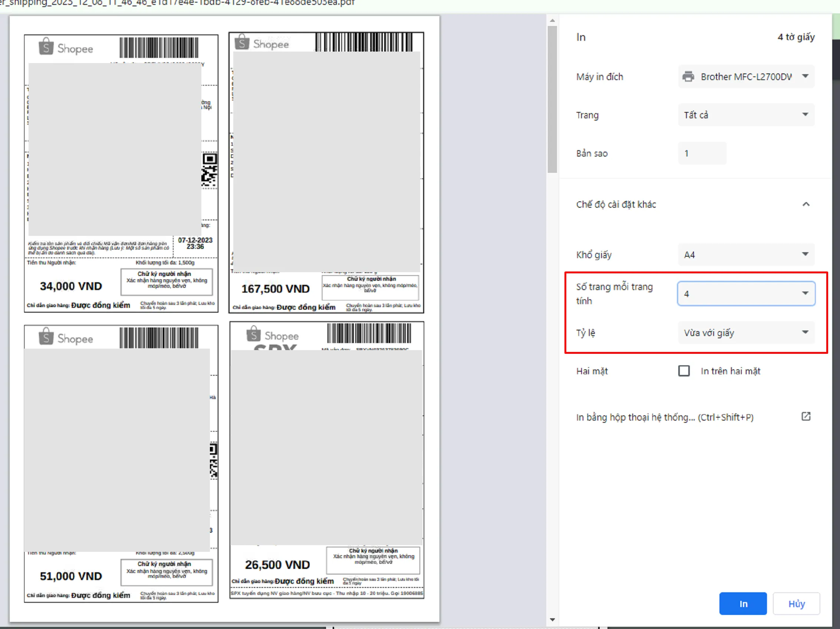Click the 07-12-2023 date on first label

[x=195, y=240]
